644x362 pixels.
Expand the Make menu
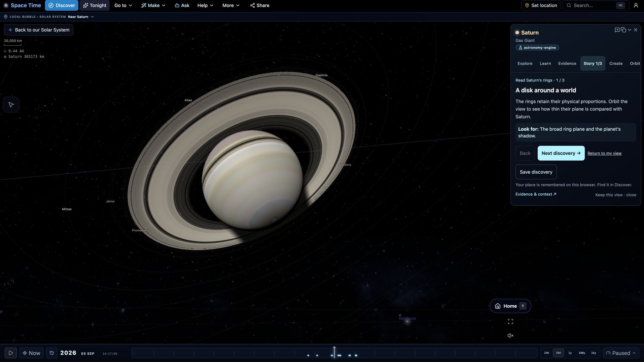[x=153, y=5]
